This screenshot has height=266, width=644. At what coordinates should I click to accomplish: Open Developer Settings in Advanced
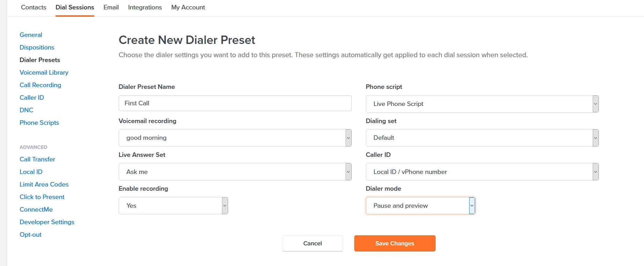(47, 222)
